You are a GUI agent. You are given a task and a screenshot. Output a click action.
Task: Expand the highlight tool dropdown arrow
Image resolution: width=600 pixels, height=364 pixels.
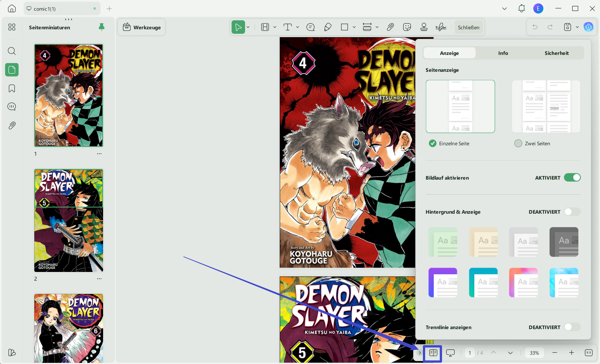coord(275,27)
